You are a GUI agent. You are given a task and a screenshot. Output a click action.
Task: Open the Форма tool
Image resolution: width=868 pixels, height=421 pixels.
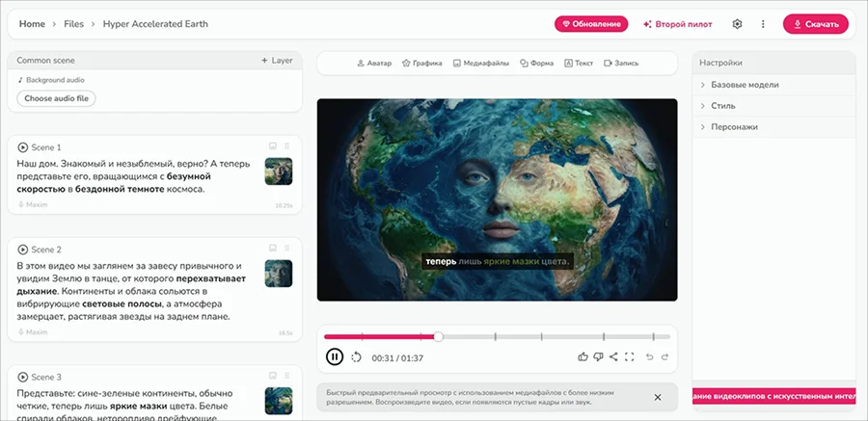536,63
